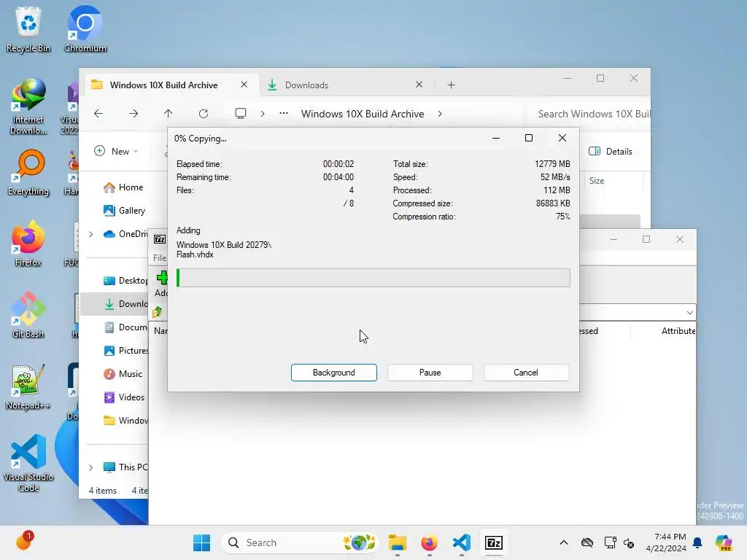Open 7-Zip address path dropdown arrow

point(690,312)
